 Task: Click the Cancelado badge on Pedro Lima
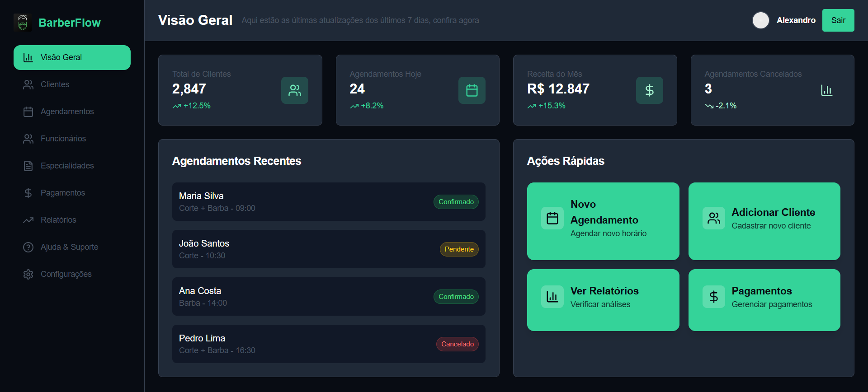457,344
